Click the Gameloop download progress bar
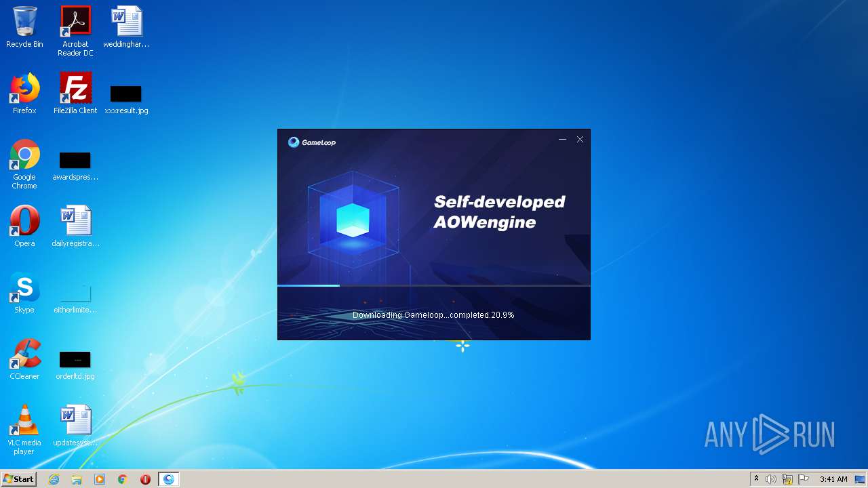The height and width of the screenshot is (488, 868). point(434,285)
